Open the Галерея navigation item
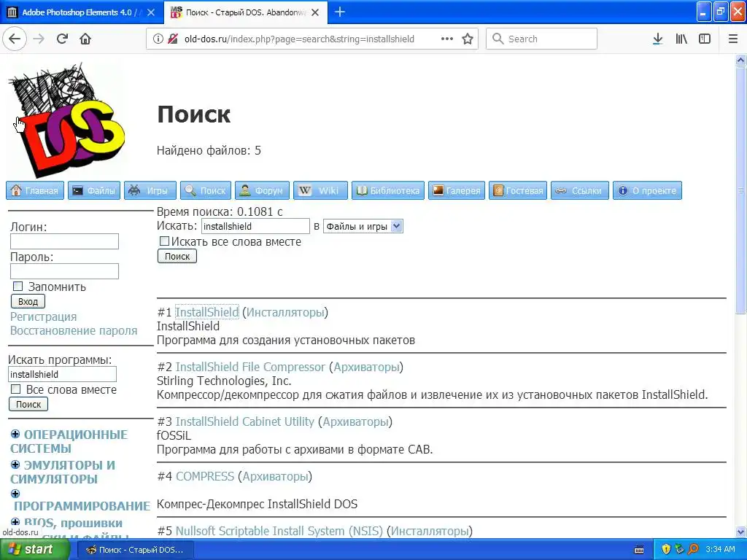The image size is (747, 560). pyautogui.click(x=457, y=190)
